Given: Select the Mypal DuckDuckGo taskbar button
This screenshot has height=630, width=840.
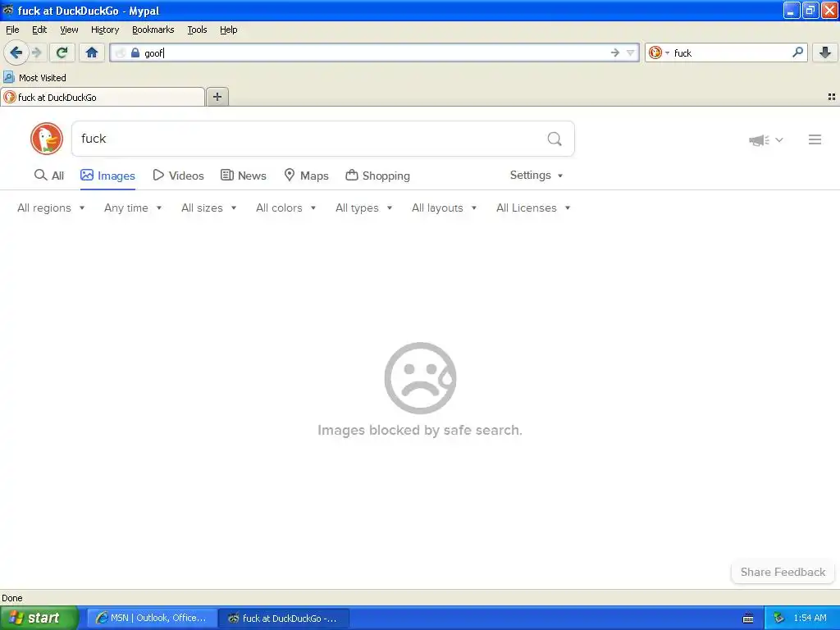Looking at the screenshot, I should tap(284, 618).
